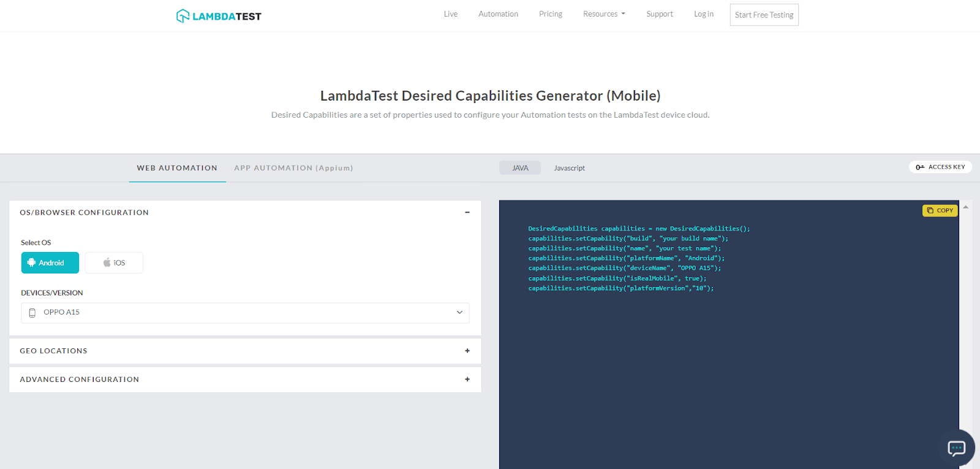The height and width of the screenshot is (469, 980).
Task: Open the Log in link
Action: pos(703,14)
